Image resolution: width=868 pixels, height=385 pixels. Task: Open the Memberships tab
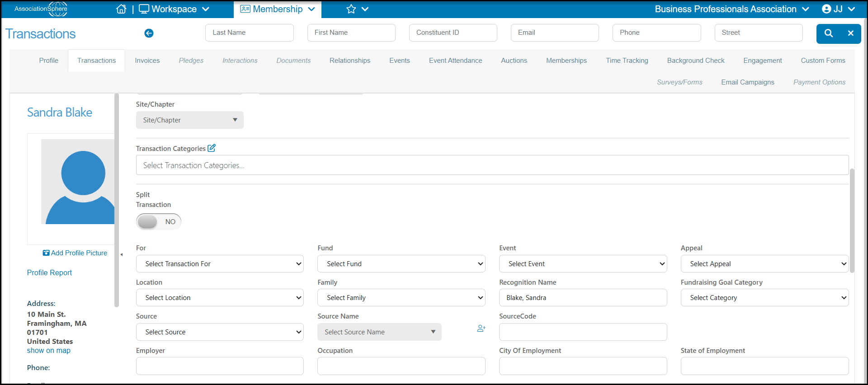point(566,61)
